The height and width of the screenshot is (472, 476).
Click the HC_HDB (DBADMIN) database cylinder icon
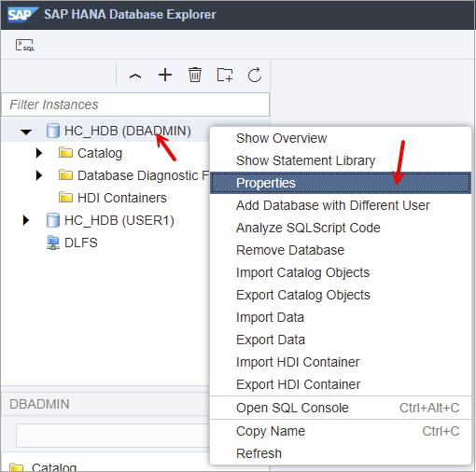click(53, 131)
